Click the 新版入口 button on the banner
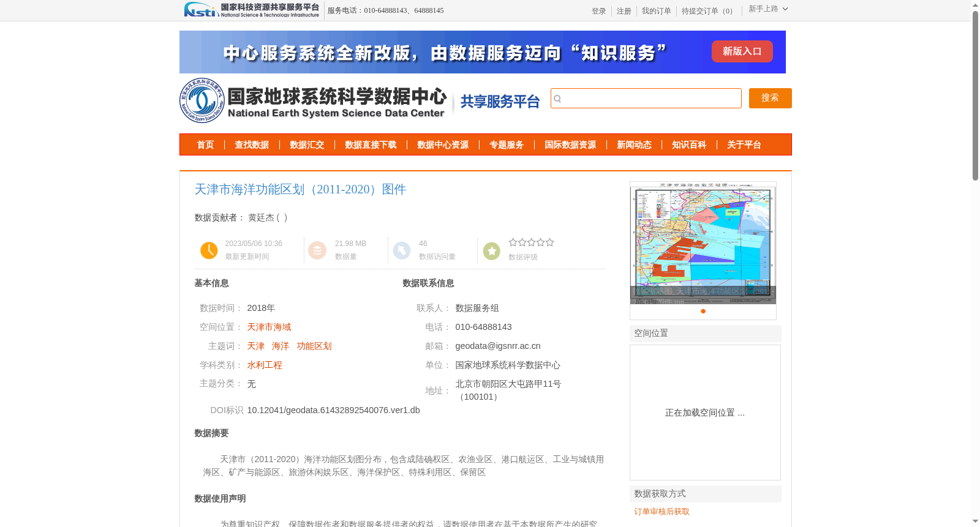Viewport: 980px width, 527px height. pos(742,51)
